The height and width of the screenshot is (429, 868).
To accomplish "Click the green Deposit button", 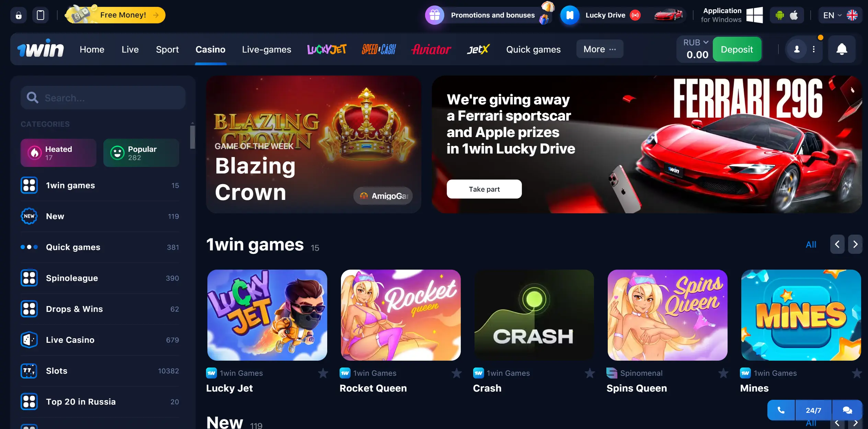I will point(737,49).
